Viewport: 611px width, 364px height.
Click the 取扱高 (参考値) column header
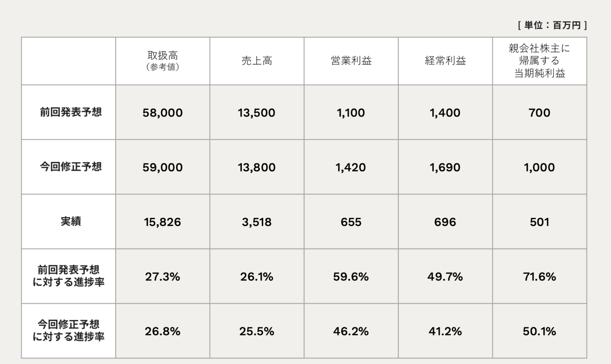[163, 61]
